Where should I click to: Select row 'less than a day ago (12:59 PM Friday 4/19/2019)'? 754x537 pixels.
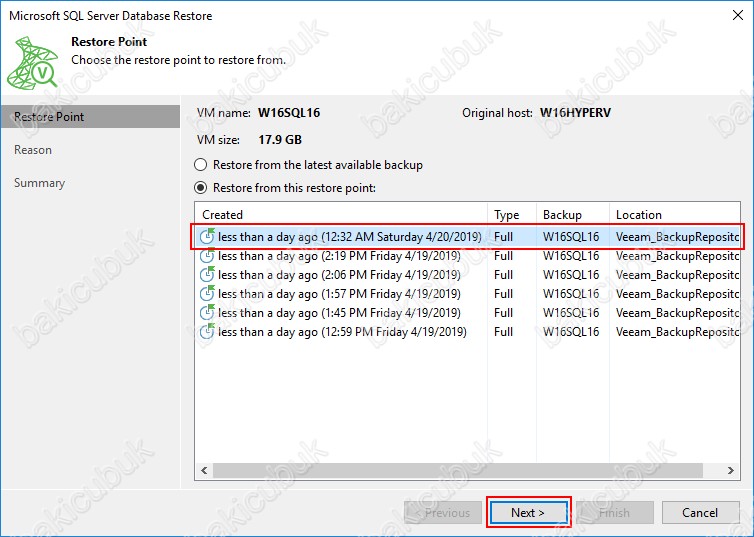pos(467,332)
